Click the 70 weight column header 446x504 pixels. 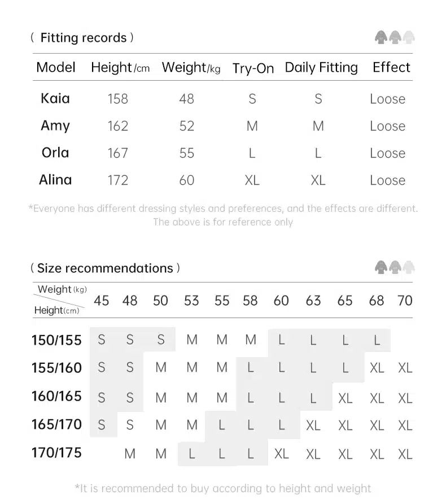(405, 301)
